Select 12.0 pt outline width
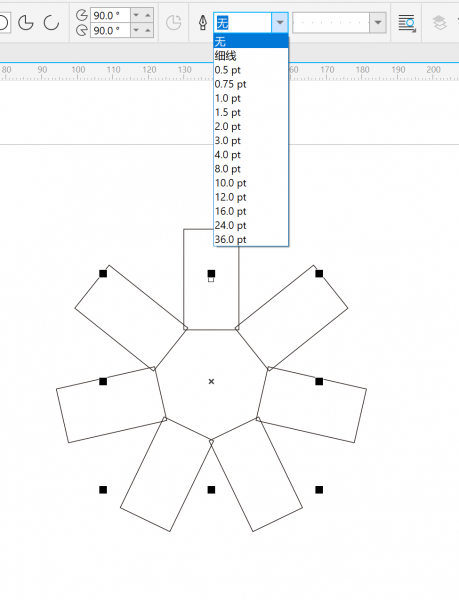Screen dimensions: 459x600 point(251,197)
